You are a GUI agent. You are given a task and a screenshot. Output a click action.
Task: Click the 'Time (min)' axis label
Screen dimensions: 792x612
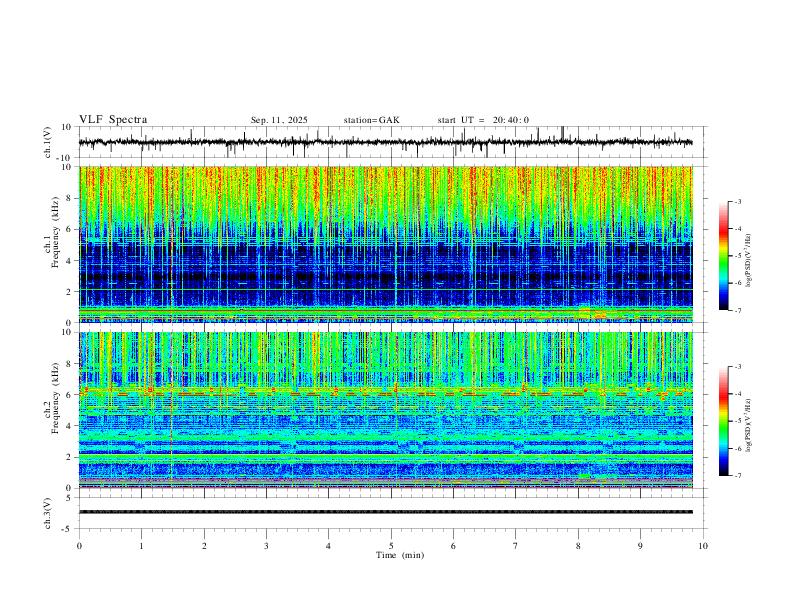(x=400, y=555)
